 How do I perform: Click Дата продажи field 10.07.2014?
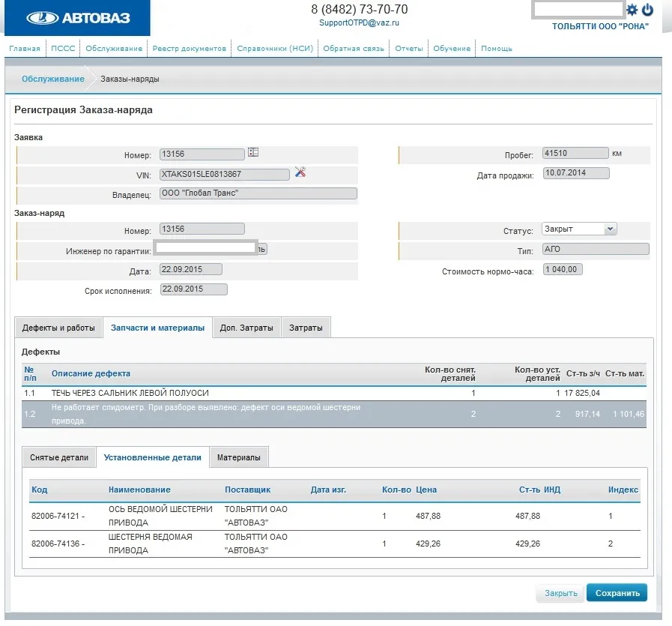576,172
